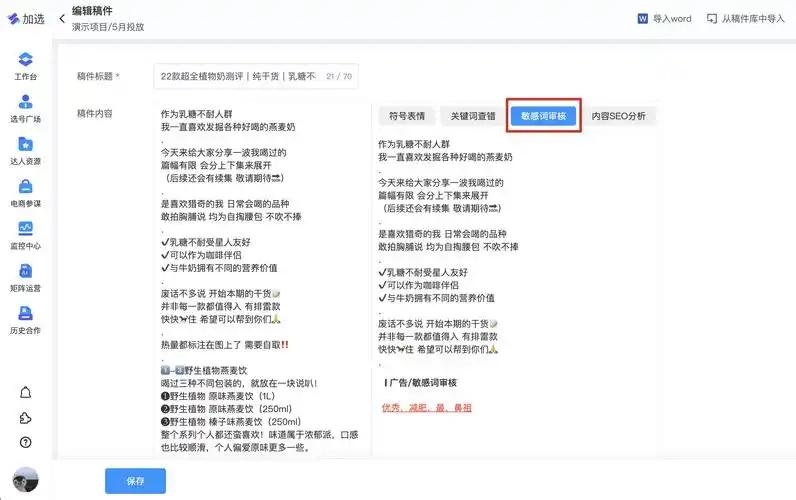Select the 电商参谋 sidebar icon
This screenshot has width=796, height=500.
[26, 187]
